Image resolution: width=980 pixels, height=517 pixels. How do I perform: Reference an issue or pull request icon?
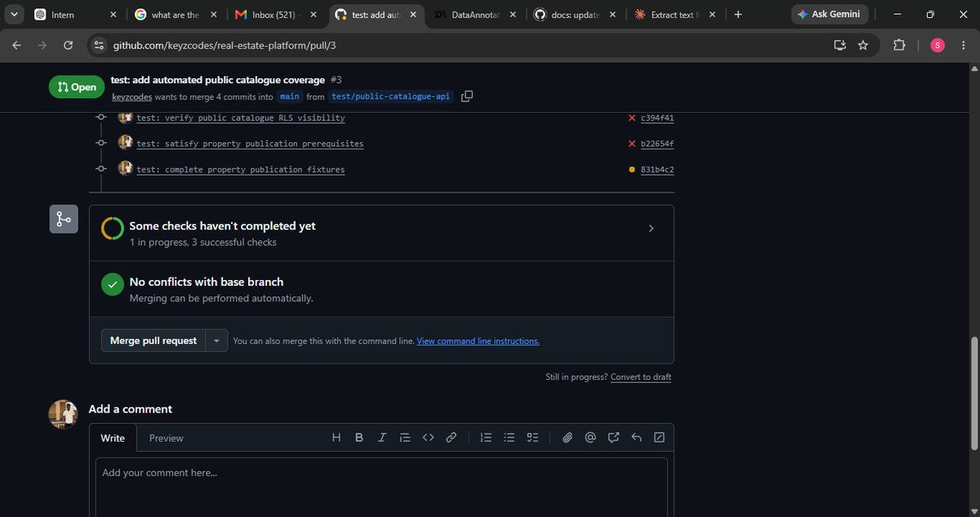pyautogui.click(x=613, y=438)
